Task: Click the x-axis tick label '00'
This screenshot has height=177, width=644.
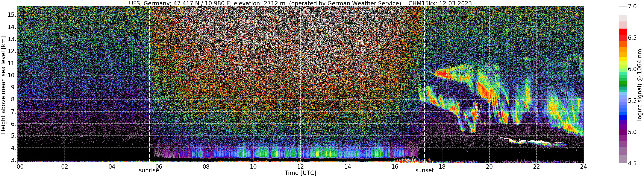Action: pos(20,166)
